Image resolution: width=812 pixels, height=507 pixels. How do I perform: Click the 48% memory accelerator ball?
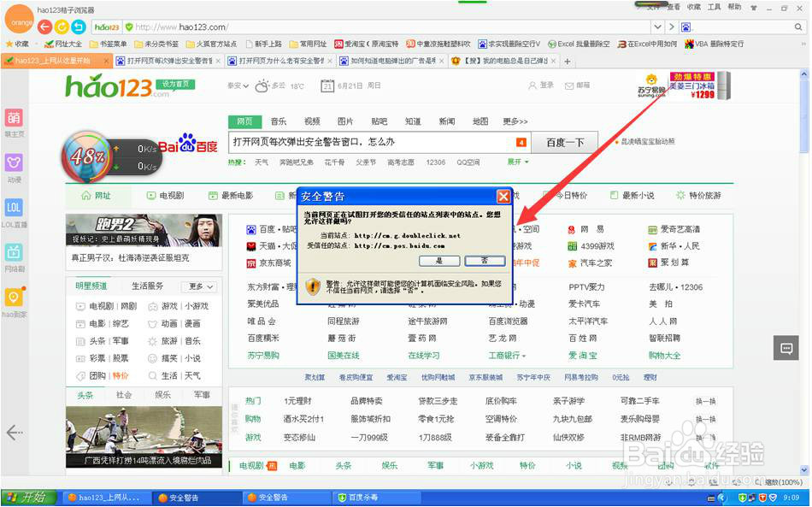pyautogui.click(x=86, y=157)
